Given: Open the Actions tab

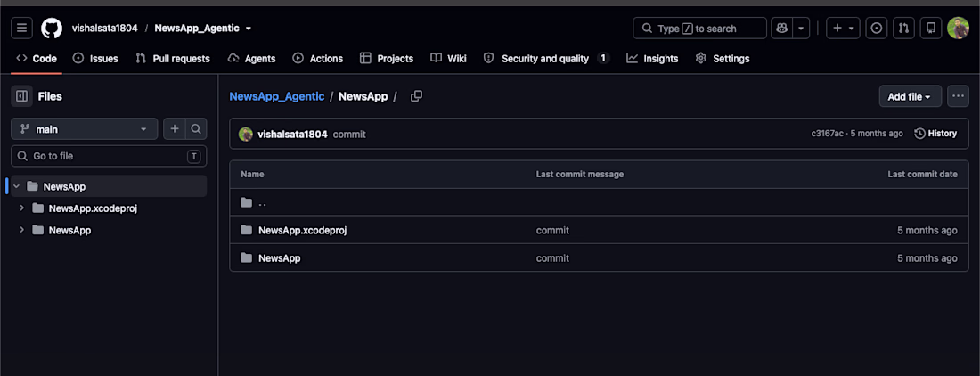Looking at the screenshot, I should pyautogui.click(x=318, y=59).
